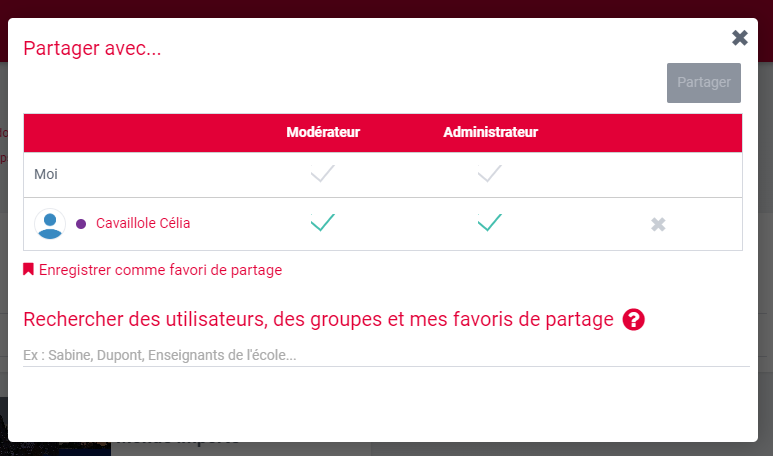Click the empty cell under the last column for Moi
The image size is (773, 456).
point(658,175)
